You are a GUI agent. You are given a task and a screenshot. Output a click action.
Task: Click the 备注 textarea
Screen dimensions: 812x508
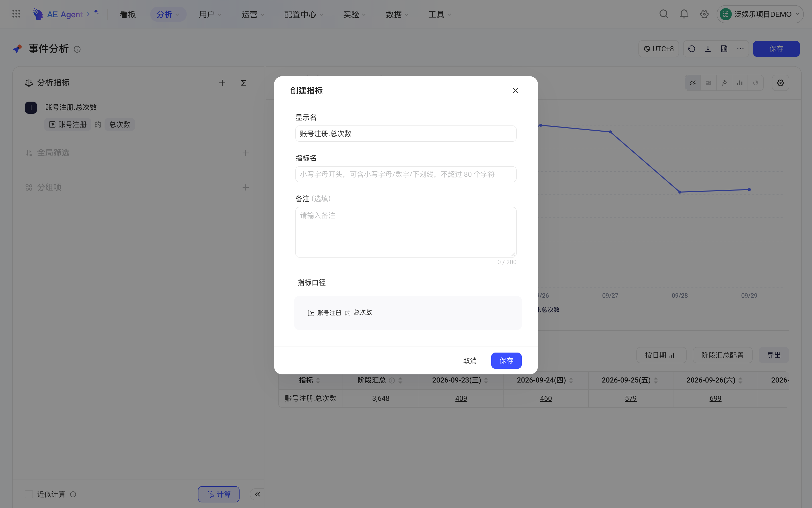point(406,232)
